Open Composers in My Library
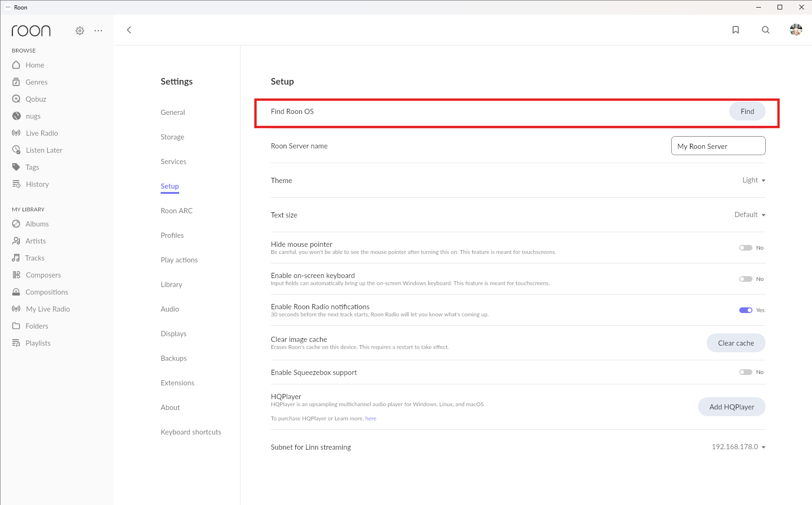812x505 pixels. (x=43, y=275)
